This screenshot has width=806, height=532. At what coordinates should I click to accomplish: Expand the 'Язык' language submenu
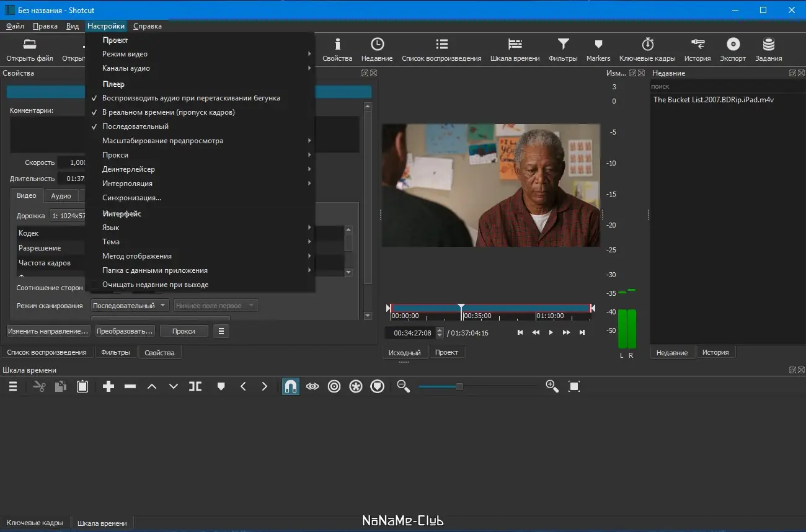pyautogui.click(x=111, y=228)
